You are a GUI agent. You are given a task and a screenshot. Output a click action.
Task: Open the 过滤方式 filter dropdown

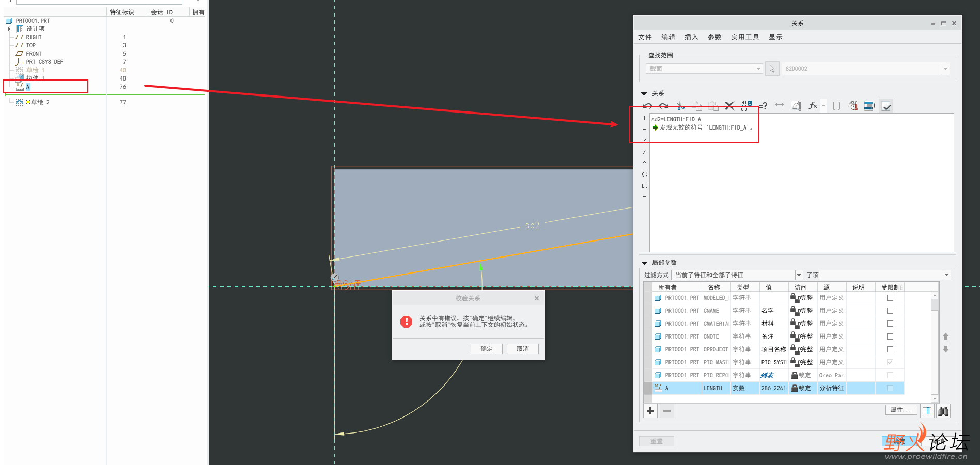(799, 275)
